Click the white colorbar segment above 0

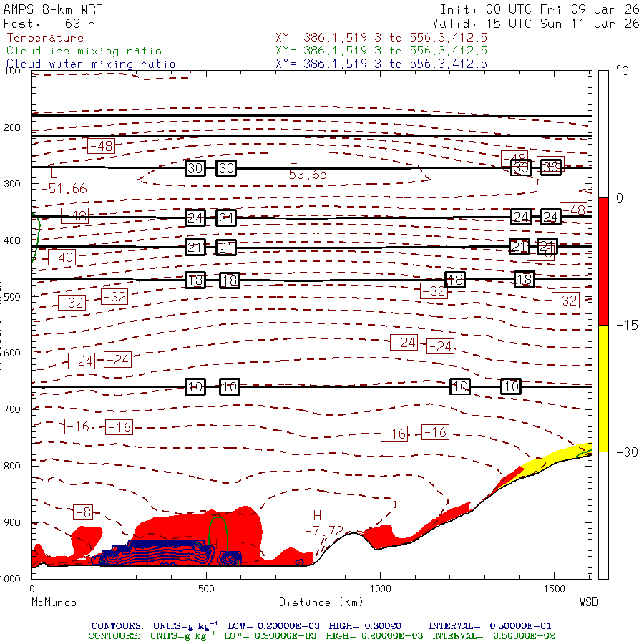(x=603, y=135)
